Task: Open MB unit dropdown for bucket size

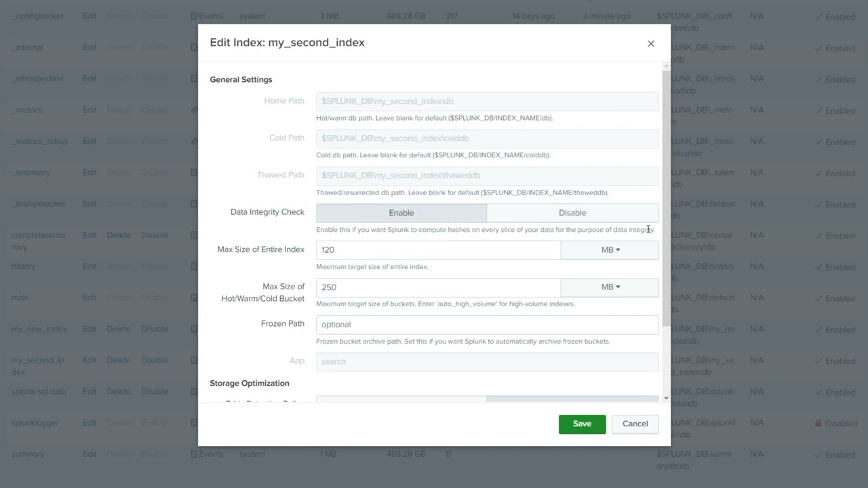Action: (x=610, y=287)
